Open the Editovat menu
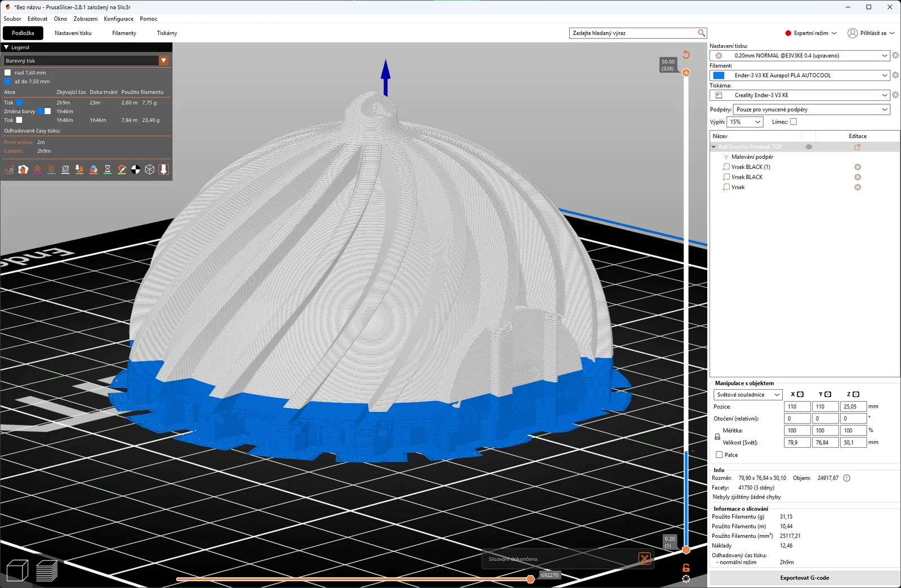 pyautogui.click(x=38, y=19)
